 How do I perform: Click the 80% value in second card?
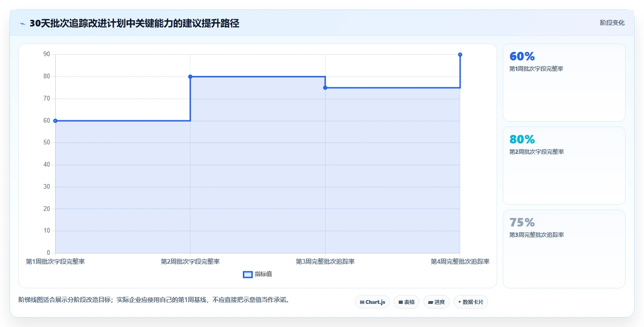pos(522,140)
